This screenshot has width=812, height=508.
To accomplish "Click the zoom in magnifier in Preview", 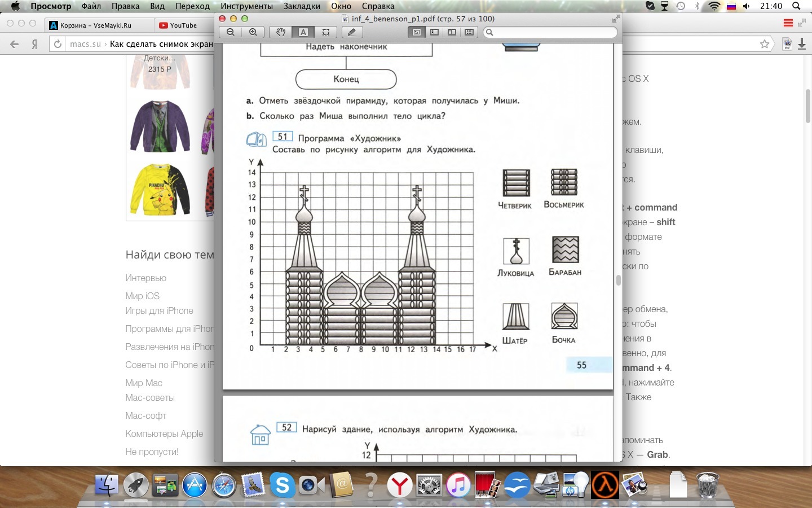I will [x=253, y=32].
